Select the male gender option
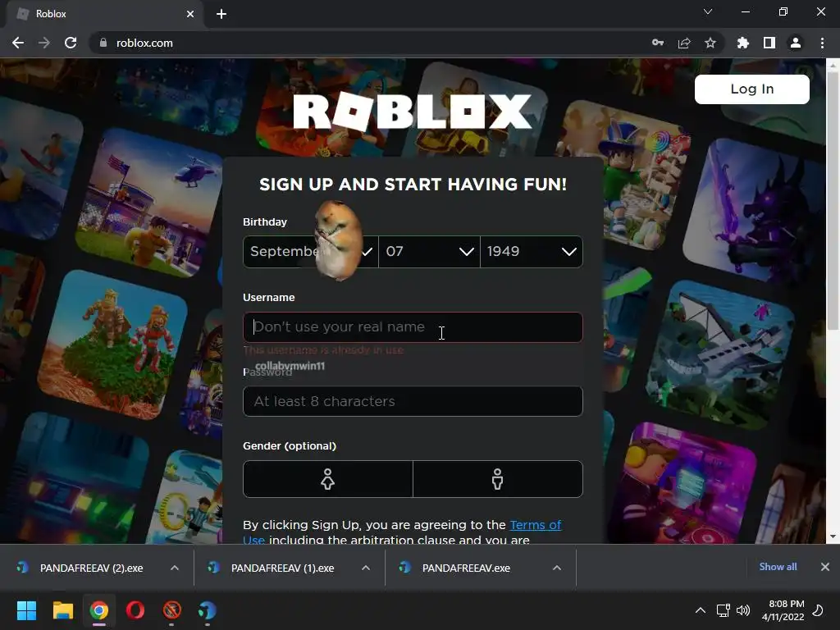Screen dimensions: 840x630 [498, 479]
